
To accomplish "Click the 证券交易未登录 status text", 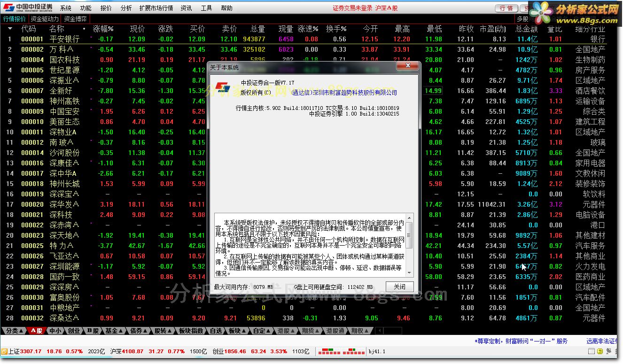I will pyautogui.click(x=352, y=8).
